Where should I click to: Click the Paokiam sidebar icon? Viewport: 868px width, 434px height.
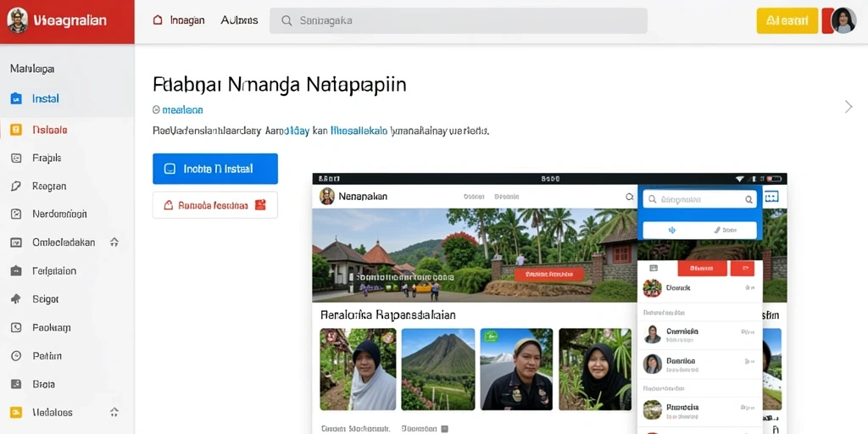pyautogui.click(x=16, y=328)
